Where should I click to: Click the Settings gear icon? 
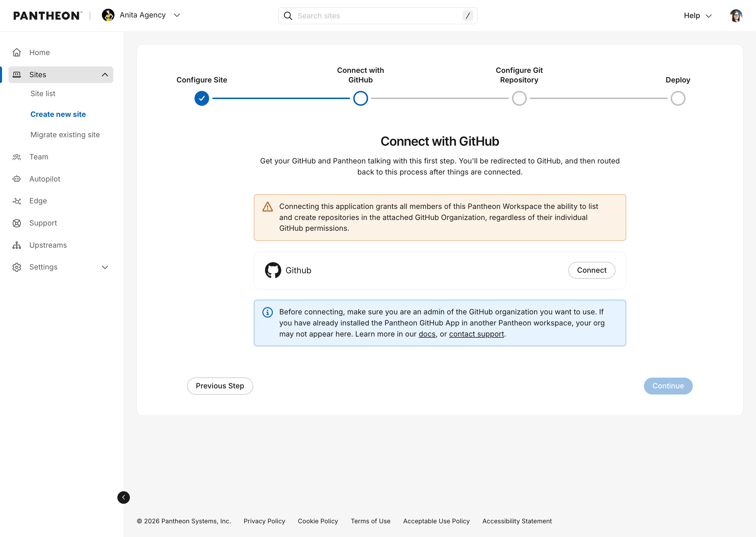[17, 267]
